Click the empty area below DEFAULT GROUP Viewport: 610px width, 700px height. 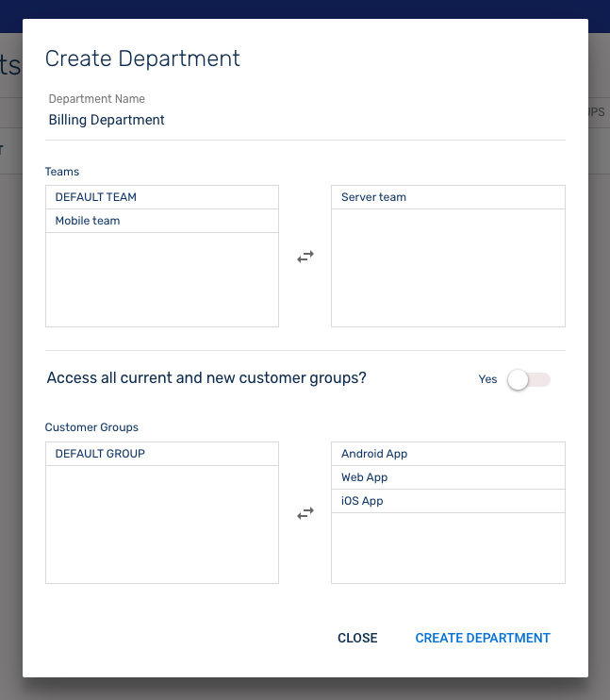tap(162, 525)
